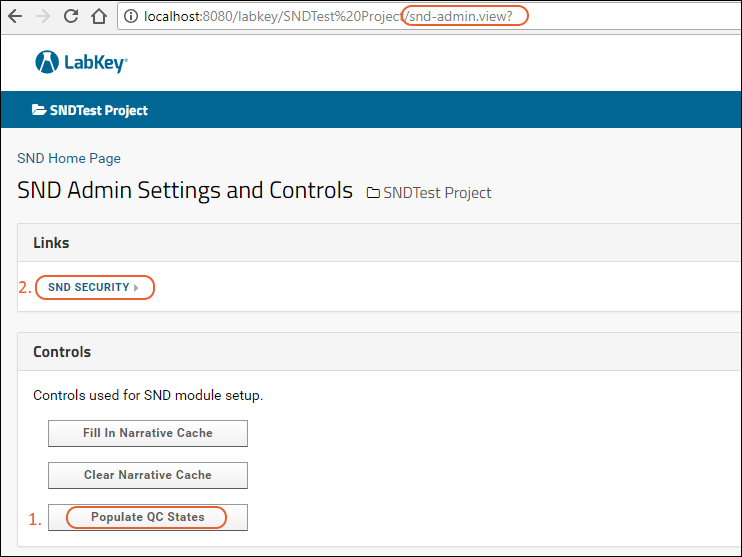This screenshot has height=557, width=742.
Task: Click Clear Narrative Cache button
Action: 148,475
